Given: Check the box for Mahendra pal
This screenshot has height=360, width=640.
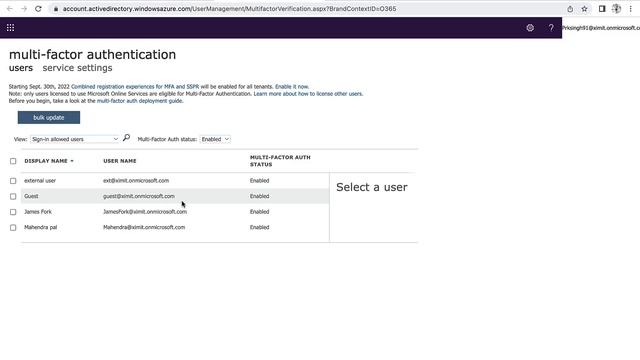Looking at the screenshot, I should [x=13, y=227].
